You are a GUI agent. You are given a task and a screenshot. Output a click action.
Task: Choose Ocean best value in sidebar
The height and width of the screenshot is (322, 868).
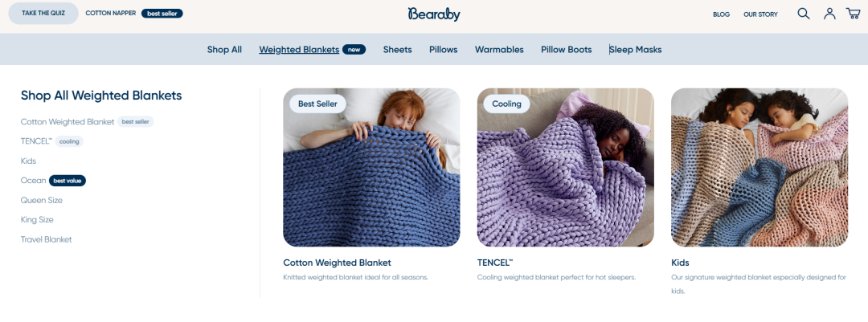click(53, 181)
